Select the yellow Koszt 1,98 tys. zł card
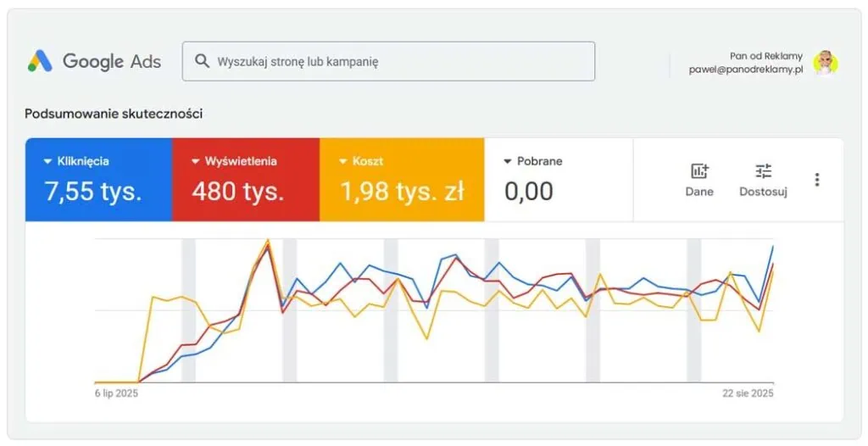 coord(402,180)
